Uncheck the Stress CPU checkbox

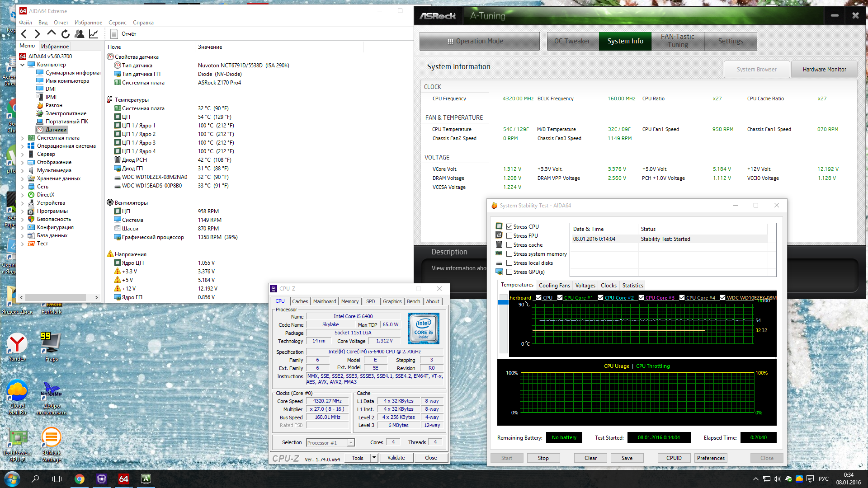509,227
